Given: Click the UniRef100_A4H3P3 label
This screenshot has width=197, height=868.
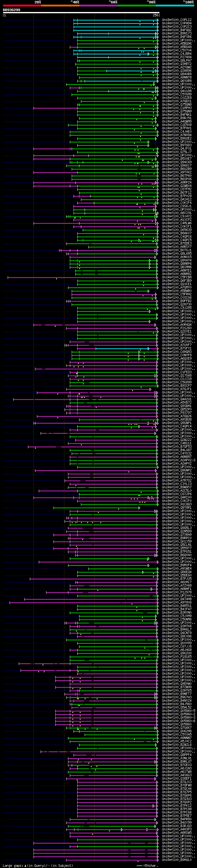Looking at the screenshot, I should click(177, 829).
